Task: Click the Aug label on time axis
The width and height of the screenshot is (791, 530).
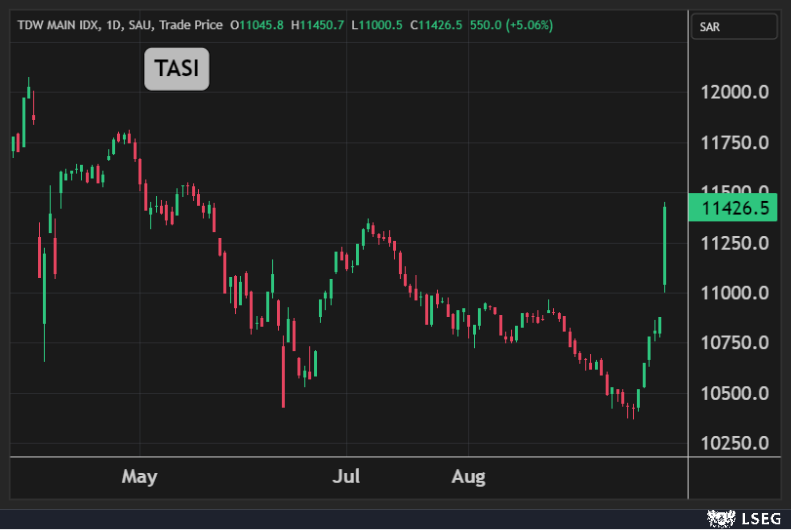Action: 468,476
